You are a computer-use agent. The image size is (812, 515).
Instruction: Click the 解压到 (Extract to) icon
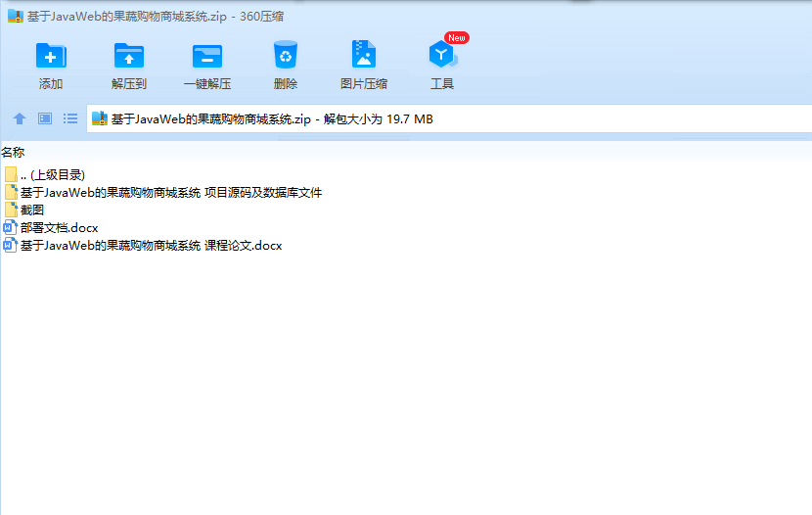pyautogui.click(x=129, y=56)
